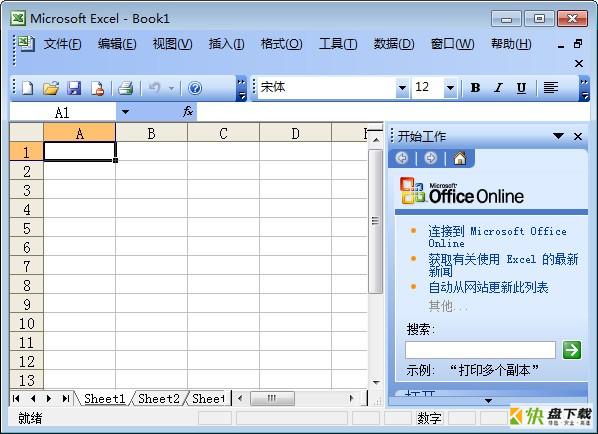
Task: Click the Permission document icon
Action: coord(98,88)
